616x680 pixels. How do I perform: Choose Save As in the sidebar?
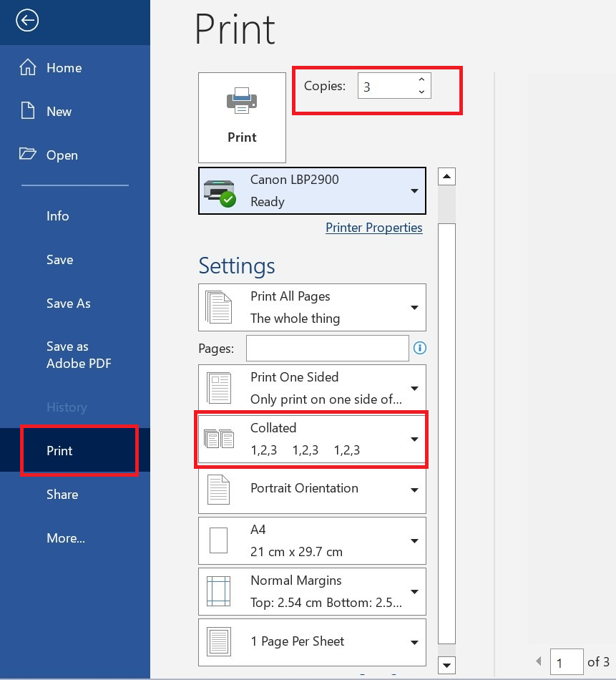[x=75, y=303]
